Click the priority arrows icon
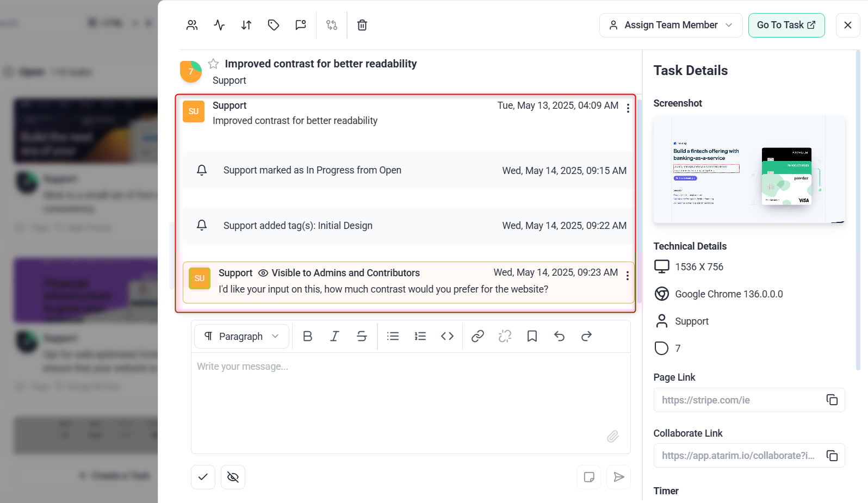868x503 pixels. [246, 25]
